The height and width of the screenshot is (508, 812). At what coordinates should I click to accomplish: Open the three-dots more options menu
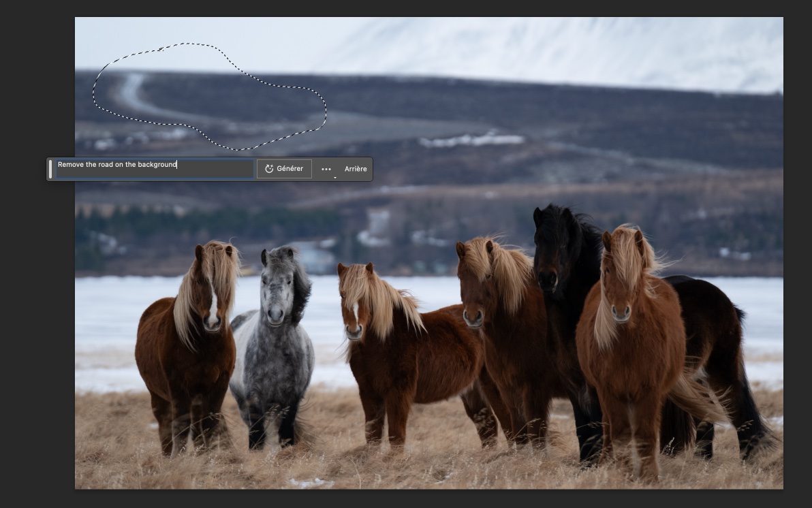click(326, 169)
